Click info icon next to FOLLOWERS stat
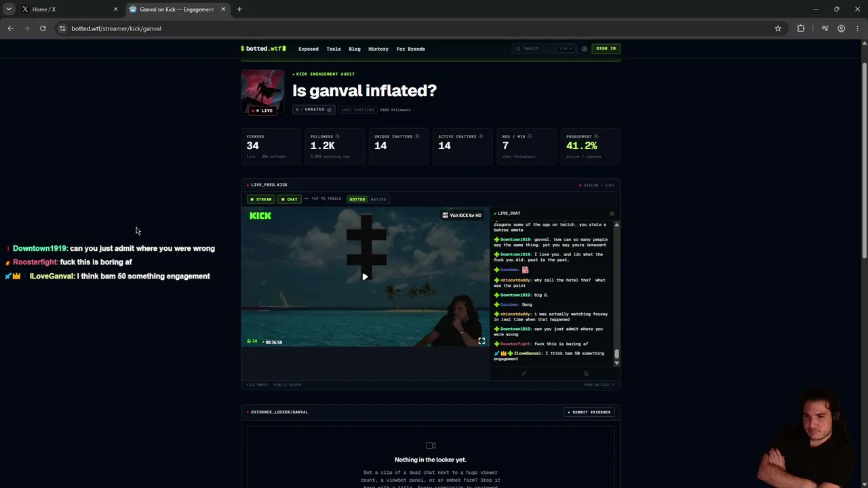This screenshot has width=868, height=488. tap(338, 136)
